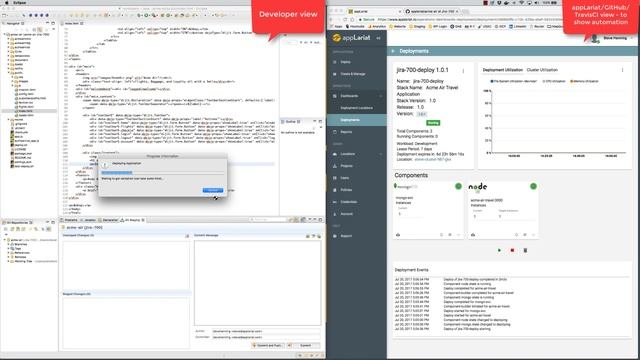
Task: Click the Deploying Application progress bar
Action: [162, 173]
